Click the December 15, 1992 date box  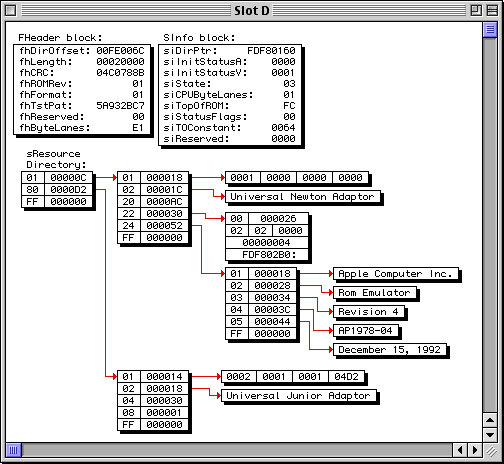pos(390,350)
